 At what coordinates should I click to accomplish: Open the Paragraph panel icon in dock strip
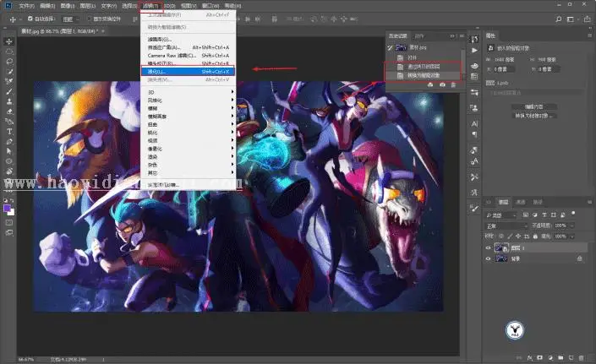[474, 133]
